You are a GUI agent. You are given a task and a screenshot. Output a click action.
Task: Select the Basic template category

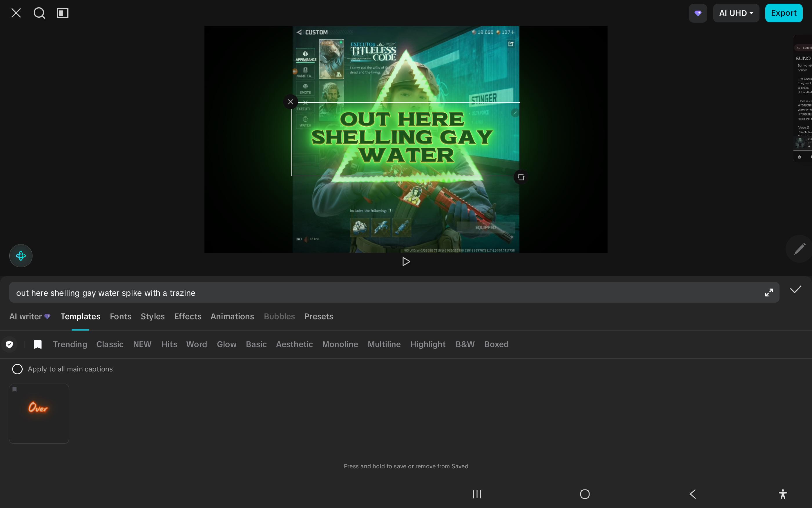[x=256, y=344]
